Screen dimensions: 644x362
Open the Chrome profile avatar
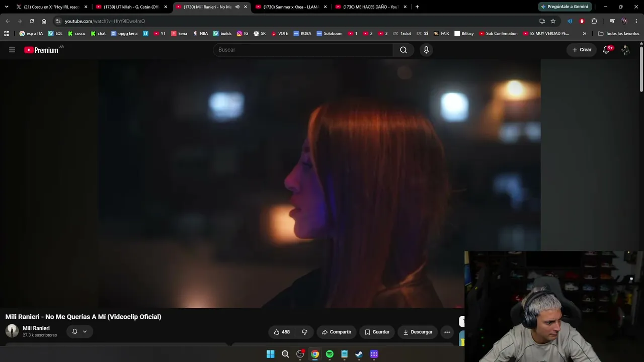pyautogui.click(x=624, y=21)
